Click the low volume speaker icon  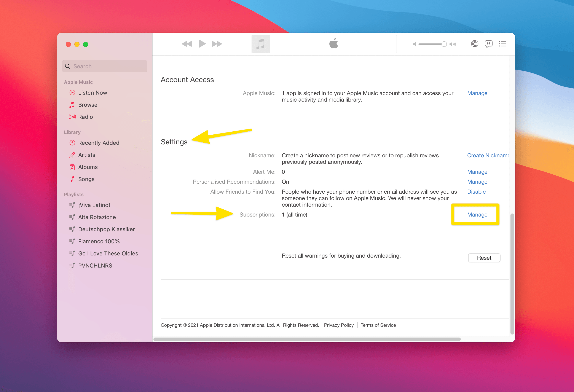coord(415,44)
